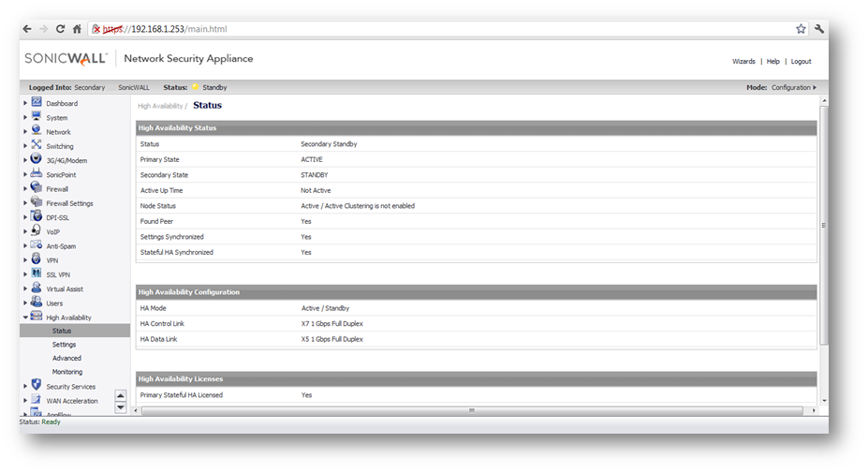Collapse the High Availability section arrow
Image resolution: width=868 pixels, height=473 pixels.
pos(26,318)
